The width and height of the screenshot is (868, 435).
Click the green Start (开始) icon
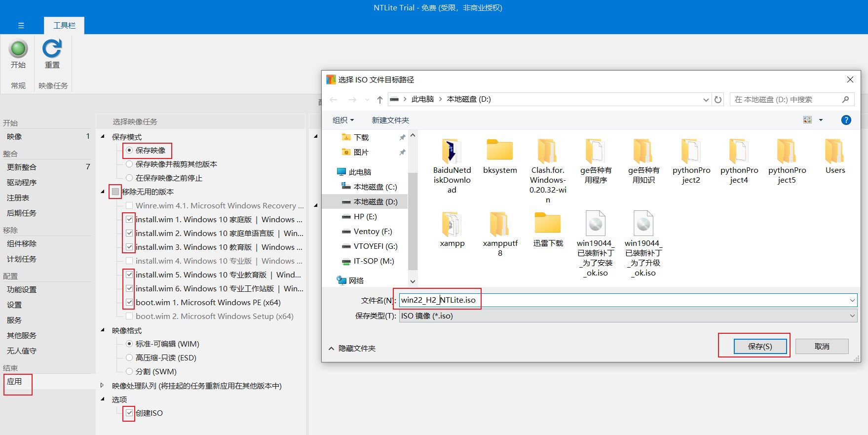[18, 49]
